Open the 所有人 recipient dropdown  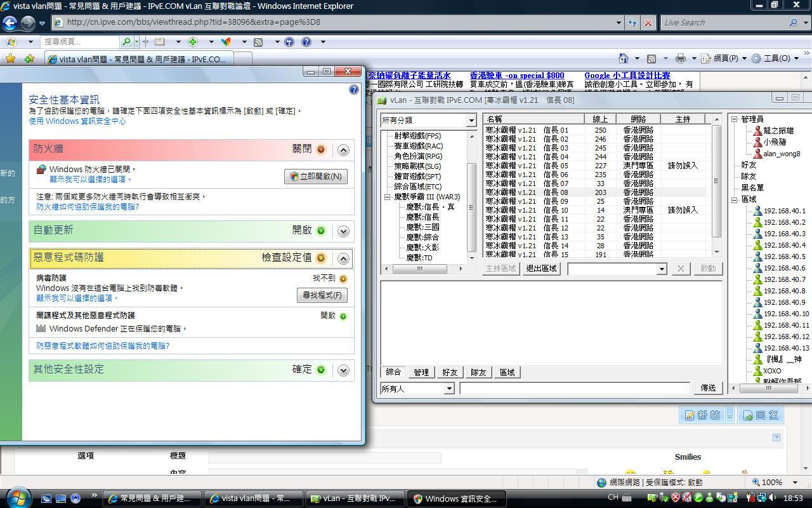point(449,389)
